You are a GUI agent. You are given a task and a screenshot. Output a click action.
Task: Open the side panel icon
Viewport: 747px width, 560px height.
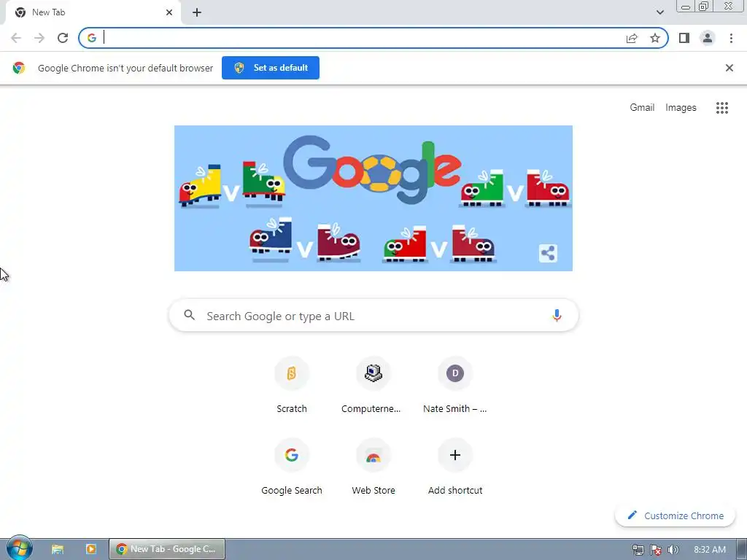684,38
